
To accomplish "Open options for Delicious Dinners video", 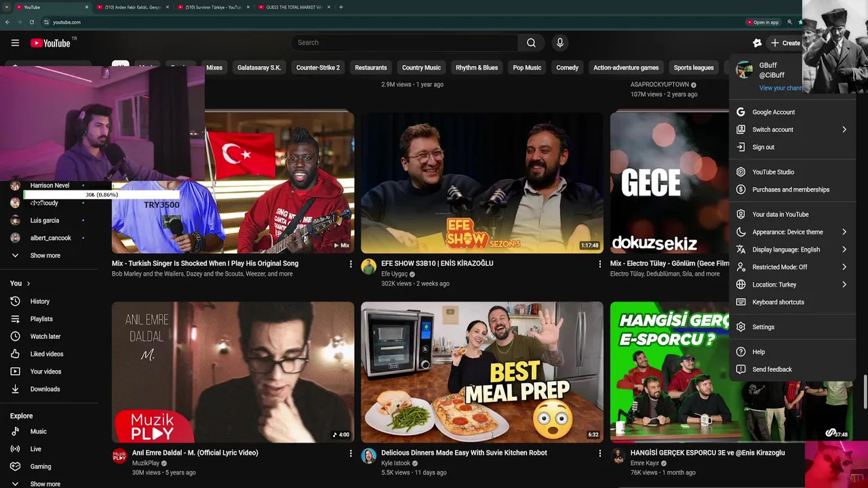I will [x=599, y=453].
